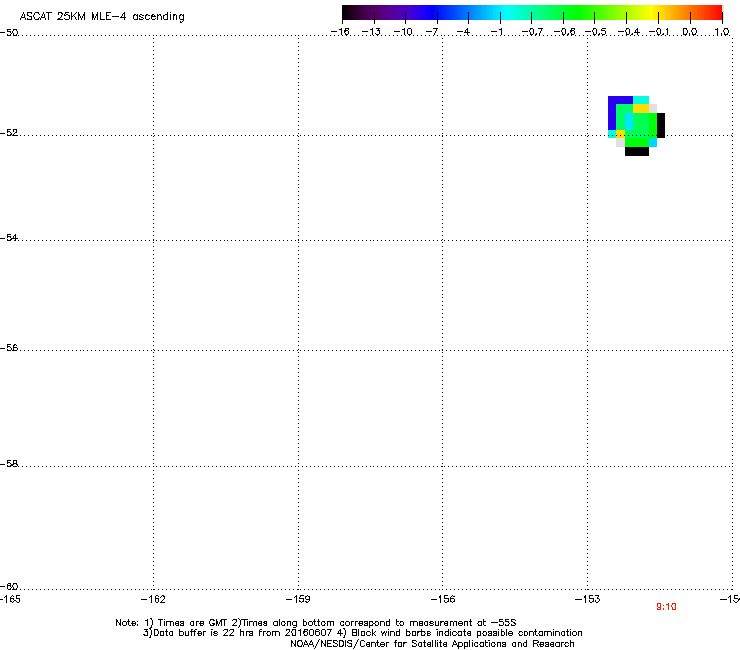Click the "-52" latitude axis label
740x650 pixels.
[x=9, y=133]
